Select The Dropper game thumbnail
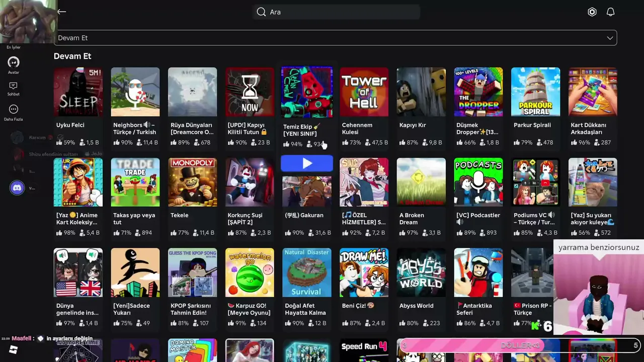Screen dimensions: 644x362 pyautogui.click(x=478, y=92)
